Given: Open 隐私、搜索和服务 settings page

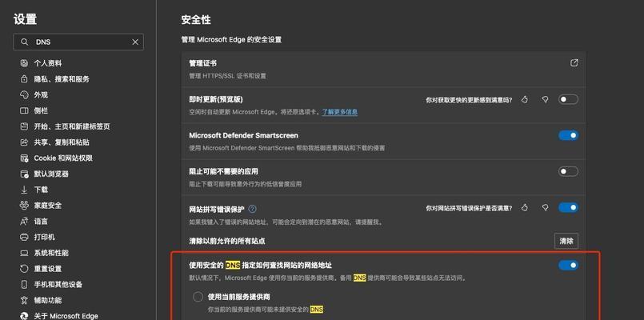Looking at the screenshot, I should coord(62,79).
